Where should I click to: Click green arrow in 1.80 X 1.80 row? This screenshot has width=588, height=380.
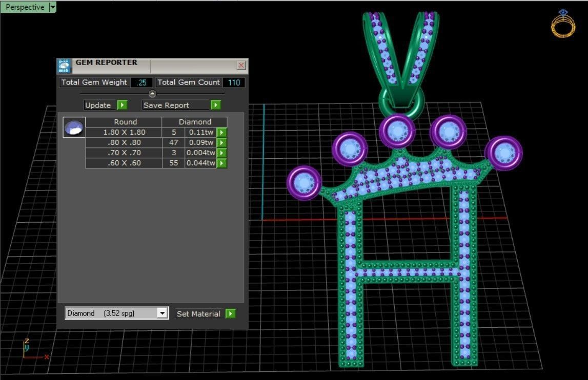pos(222,132)
